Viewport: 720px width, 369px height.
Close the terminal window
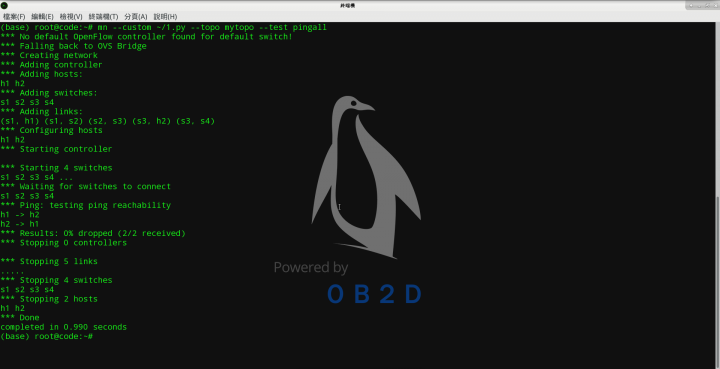point(715,6)
